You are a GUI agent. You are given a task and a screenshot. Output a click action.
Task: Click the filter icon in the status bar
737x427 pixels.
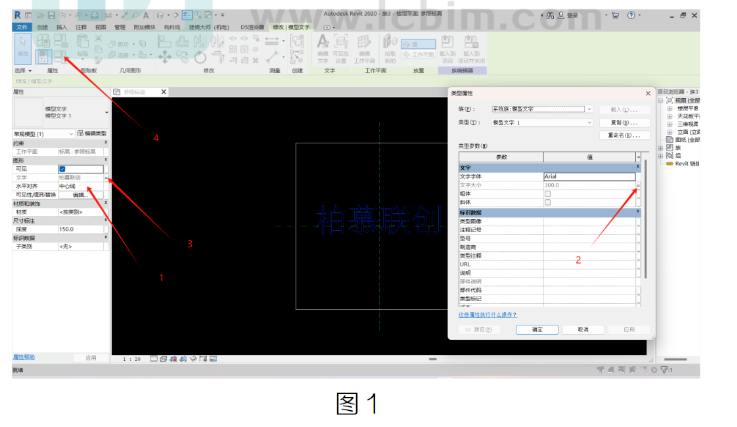click(666, 370)
